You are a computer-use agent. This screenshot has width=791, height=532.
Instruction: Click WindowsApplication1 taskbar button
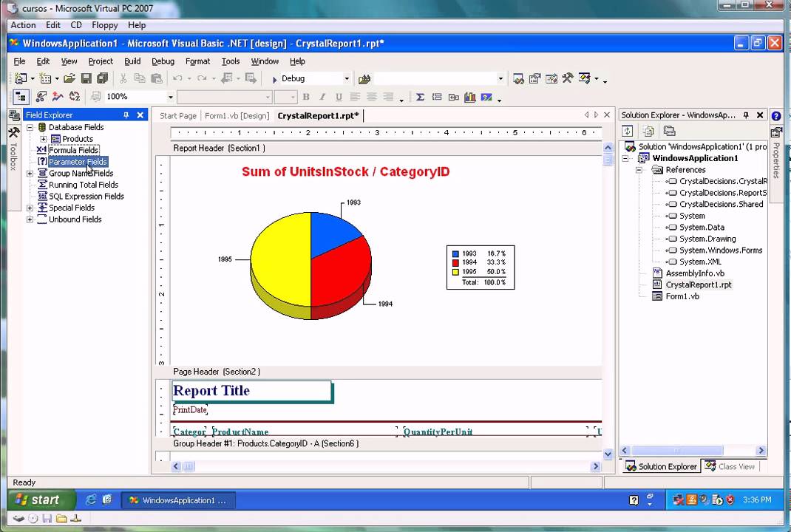pyautogui.click(x=177, y=500)
